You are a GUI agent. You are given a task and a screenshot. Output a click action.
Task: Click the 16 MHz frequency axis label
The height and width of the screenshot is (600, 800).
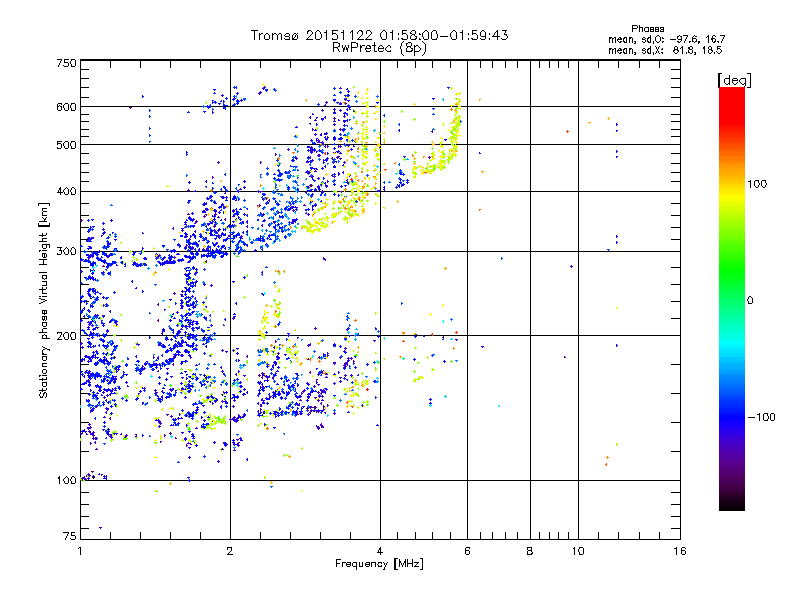click(680, 551)
